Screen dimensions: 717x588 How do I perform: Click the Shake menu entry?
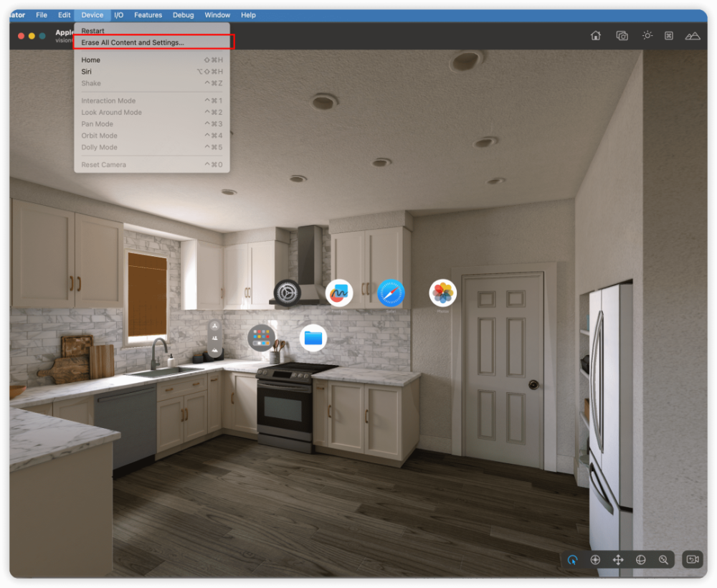pyautogui.click(x=152, y=83)
